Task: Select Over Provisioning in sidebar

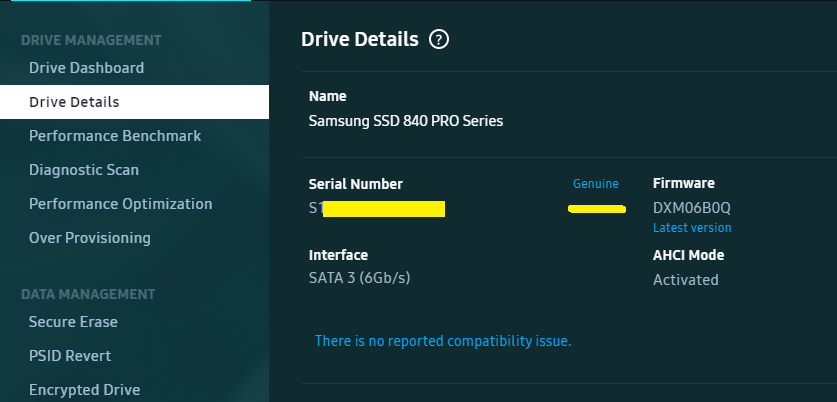Action: [90, 238]
